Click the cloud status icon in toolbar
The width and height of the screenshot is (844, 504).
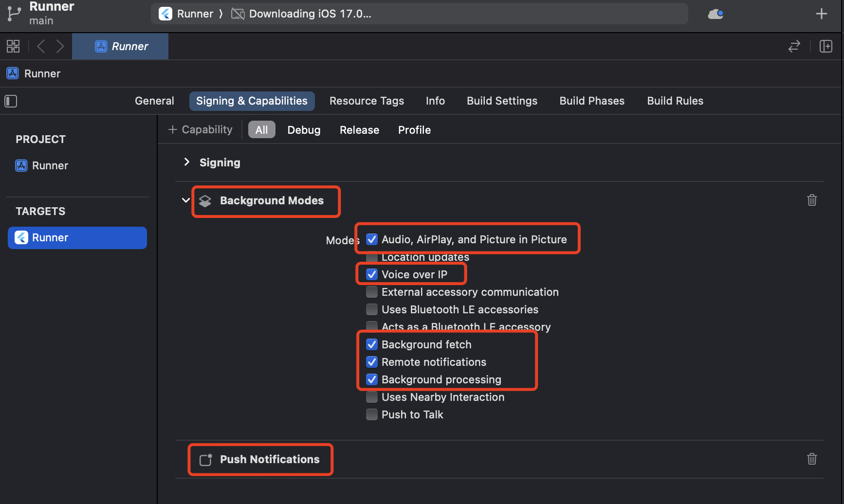pyautogui.click(x=715, y=14)
